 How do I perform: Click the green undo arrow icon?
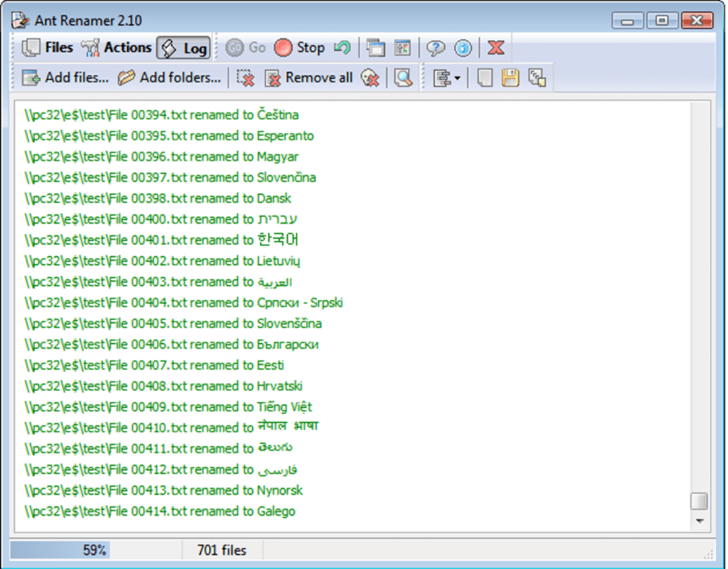[342, 48]
